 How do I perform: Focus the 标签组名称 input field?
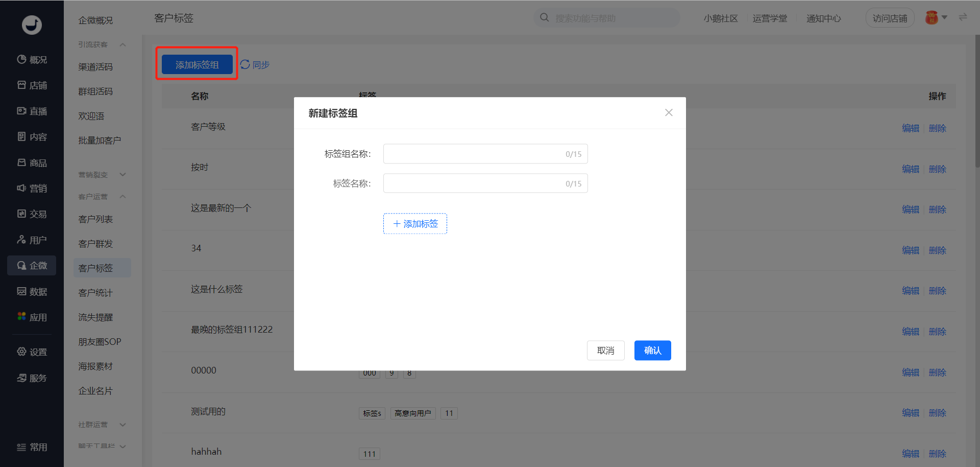pyautogui.click(x=485, y=154)
